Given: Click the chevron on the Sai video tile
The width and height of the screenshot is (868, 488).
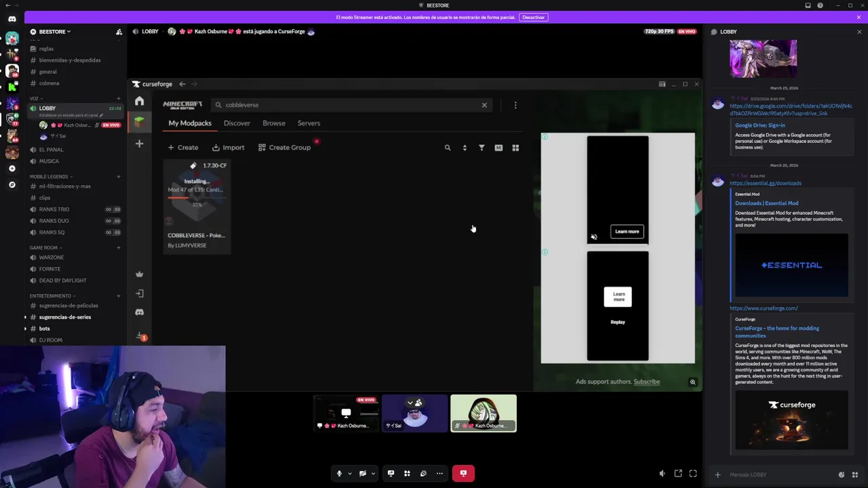Looking at the screenshot, I should 410,403.
